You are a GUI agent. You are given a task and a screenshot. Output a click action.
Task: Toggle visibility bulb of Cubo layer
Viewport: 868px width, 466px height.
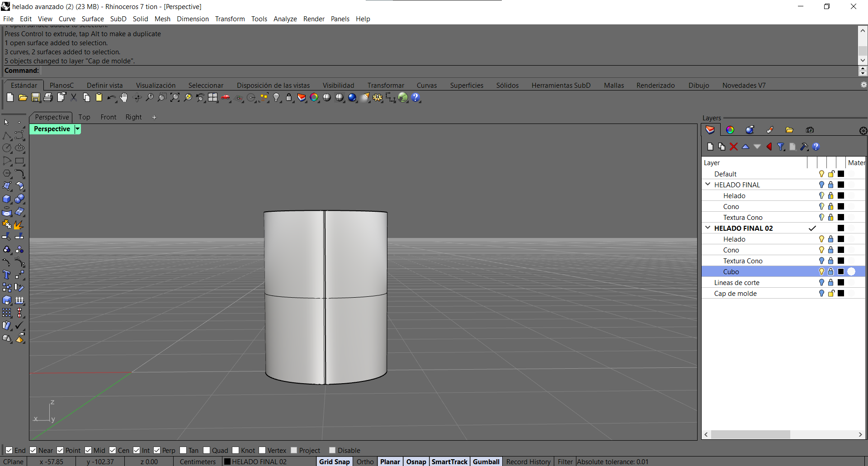(821, 271)
